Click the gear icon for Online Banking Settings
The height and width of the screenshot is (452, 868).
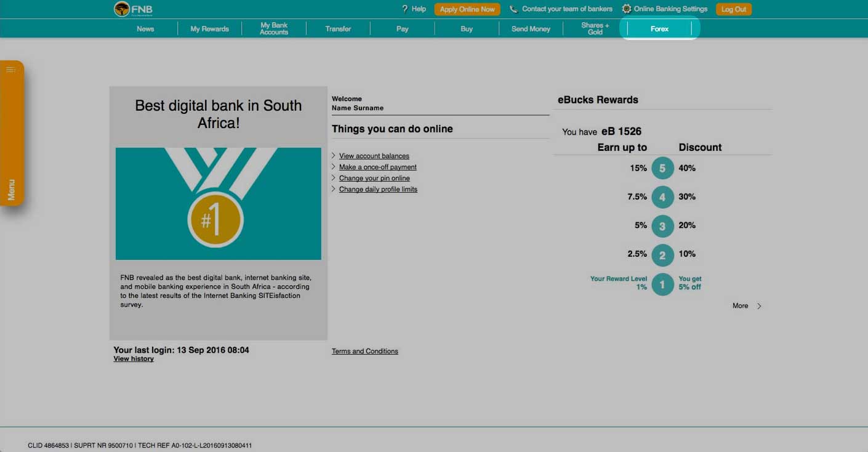point(627,9)
